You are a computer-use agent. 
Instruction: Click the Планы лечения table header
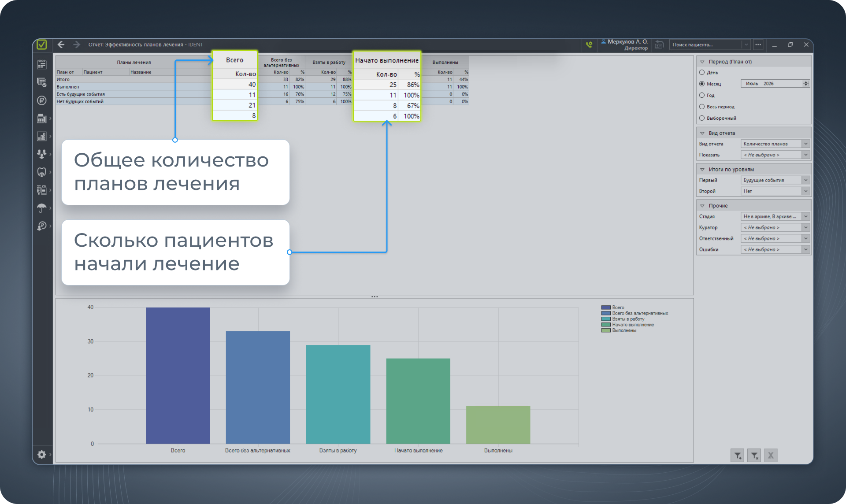tap(134, 63)
